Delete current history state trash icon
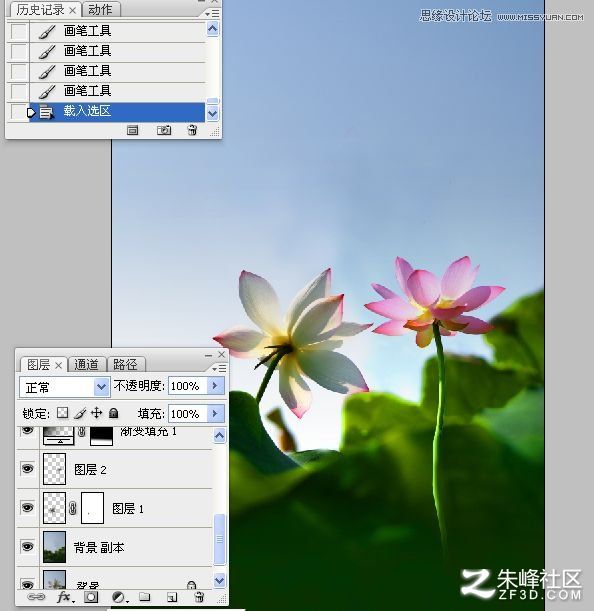Screen dimensions: 594x611 pyautogui.click(x=192, y=130)
